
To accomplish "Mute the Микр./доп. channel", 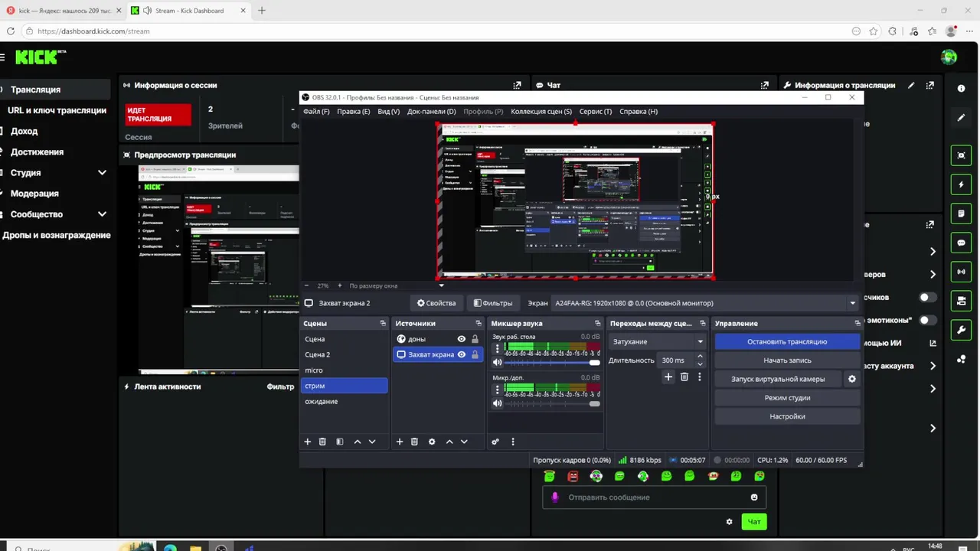I will [x=498, y=403].
